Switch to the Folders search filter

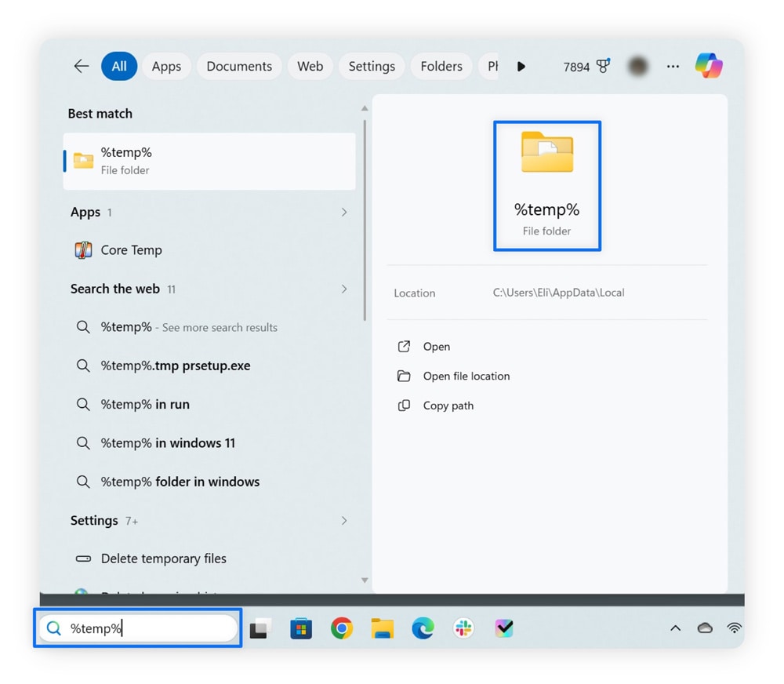click(441, 66)
